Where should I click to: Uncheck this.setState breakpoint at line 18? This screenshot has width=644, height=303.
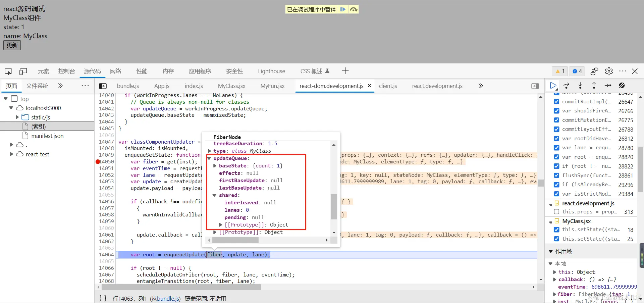556,230
